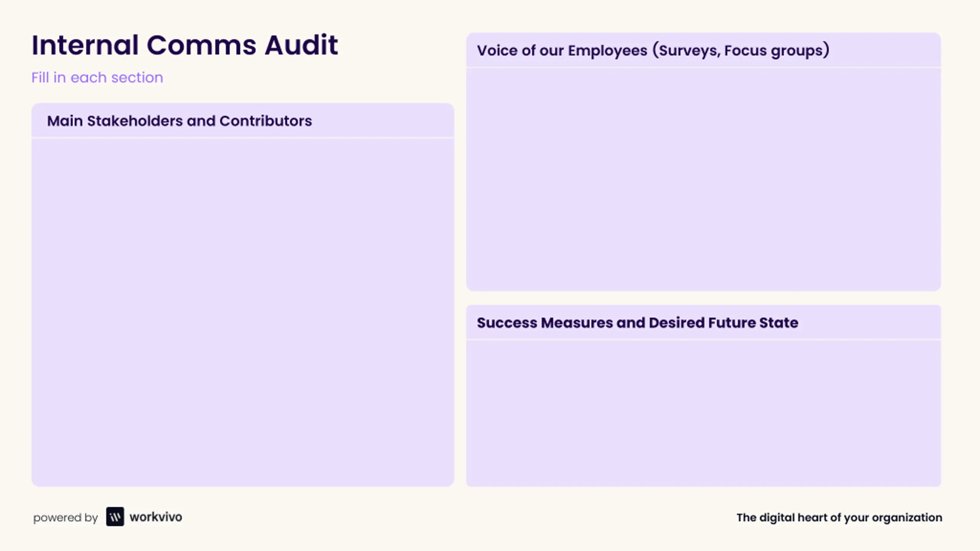Image resolution: width=980 pixels, height=551 pixels.
Task: Click the Workvivo logo icon
Action: tap(115, 517)
